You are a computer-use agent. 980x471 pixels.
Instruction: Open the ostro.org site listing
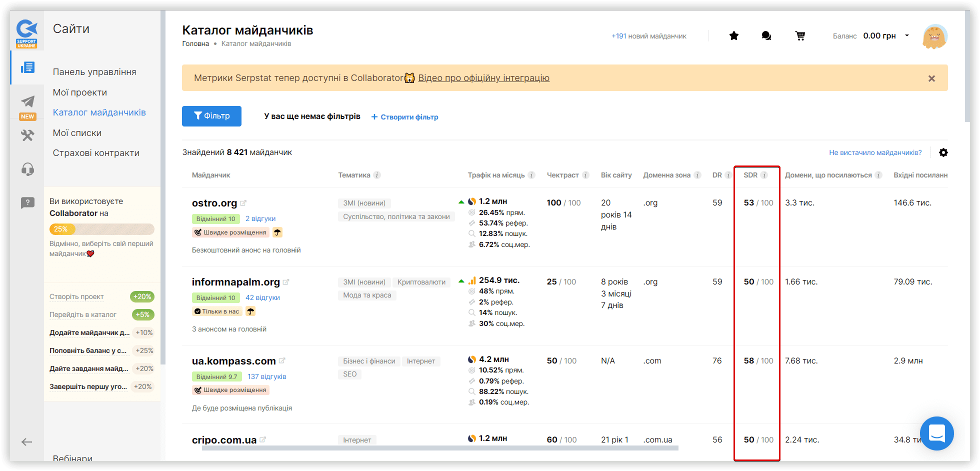tap(214, 203)
